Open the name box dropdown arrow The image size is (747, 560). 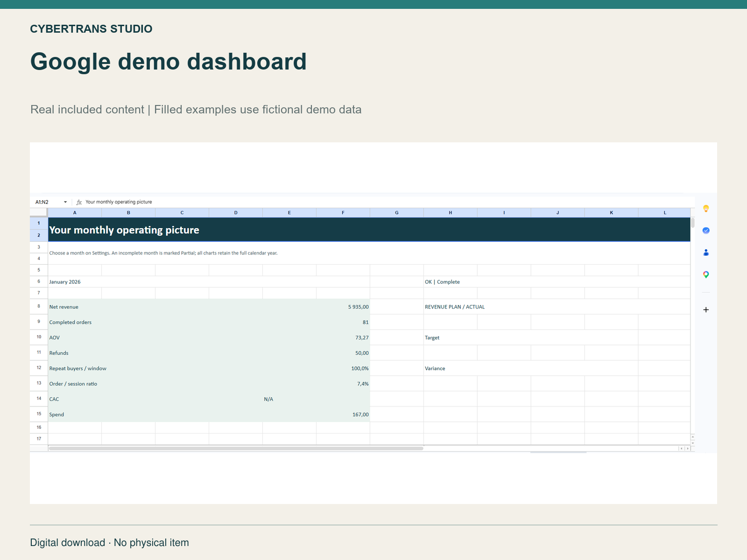[x=65, y=202]
